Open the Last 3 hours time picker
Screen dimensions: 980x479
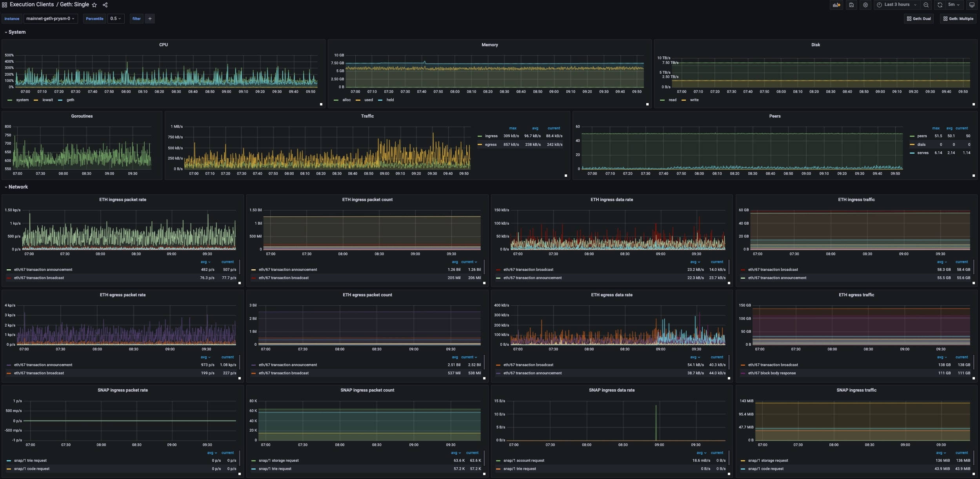click(896, 5)
